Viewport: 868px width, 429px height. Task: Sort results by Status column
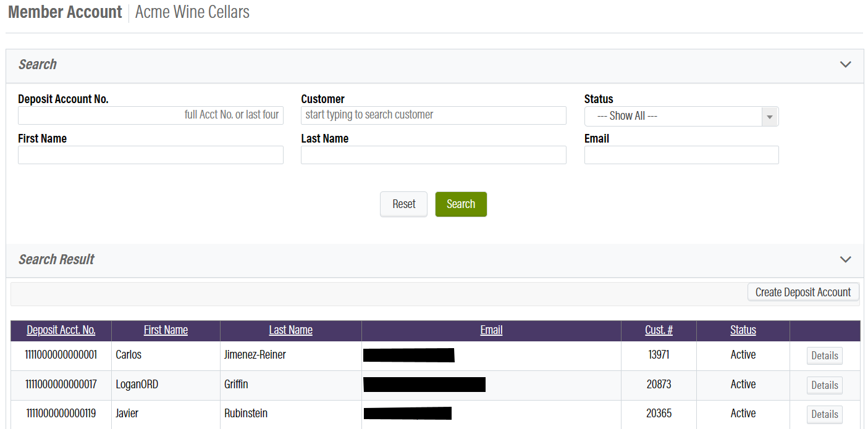743,330
